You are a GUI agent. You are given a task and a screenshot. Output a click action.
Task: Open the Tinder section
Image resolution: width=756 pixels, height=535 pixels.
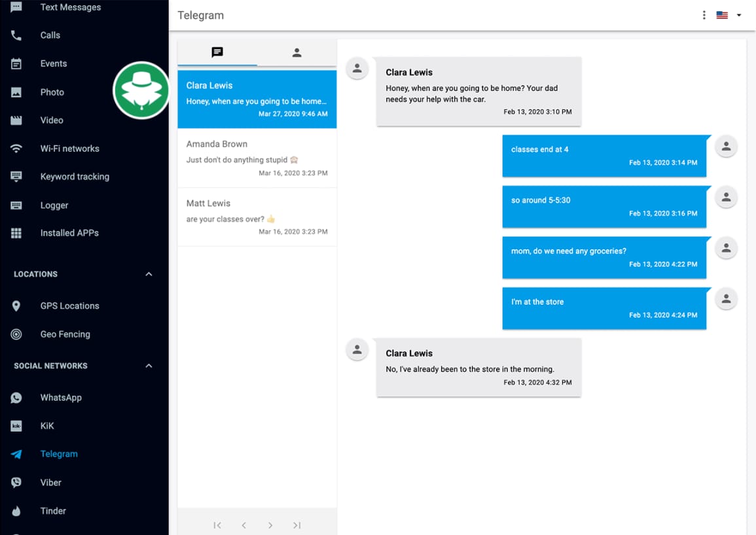pos(53,511)
